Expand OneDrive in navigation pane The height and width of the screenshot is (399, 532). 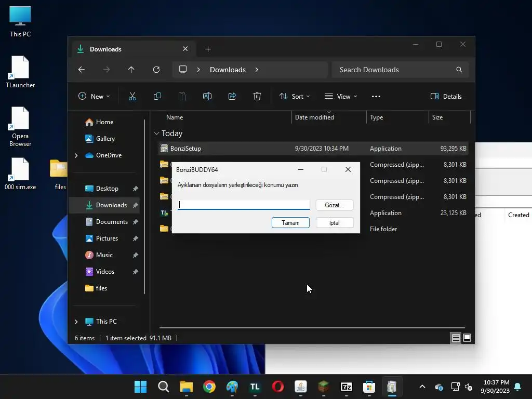[76, 155]
